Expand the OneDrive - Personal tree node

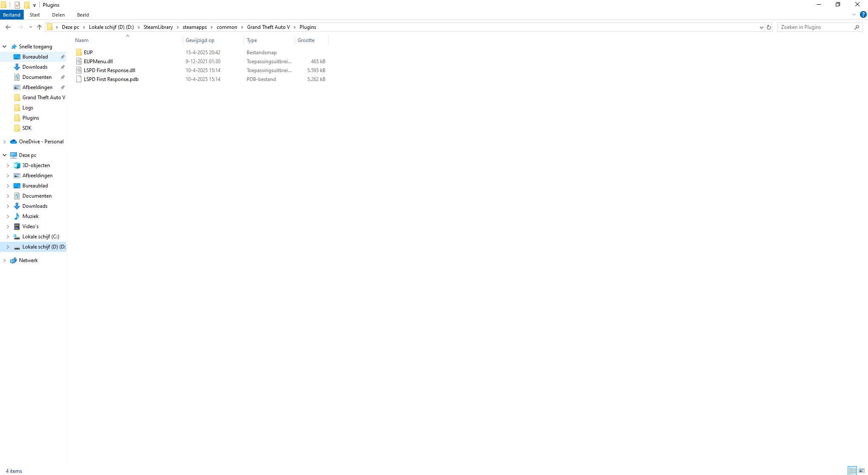(x=5, y=142)
